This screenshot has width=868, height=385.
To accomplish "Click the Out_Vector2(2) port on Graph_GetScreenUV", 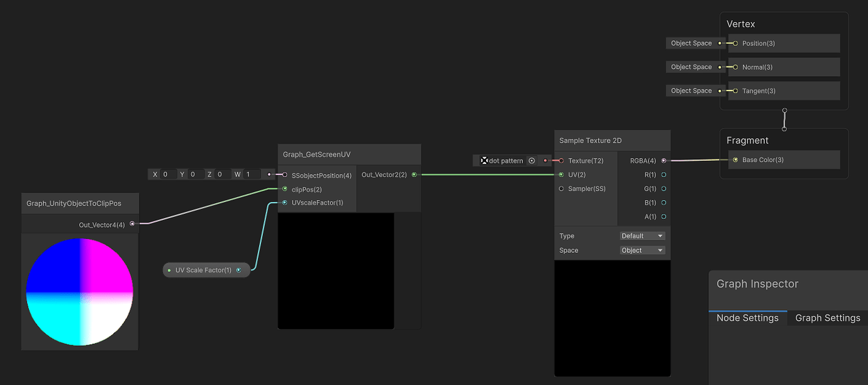I will pyautogui.click(x=414, y=174).
